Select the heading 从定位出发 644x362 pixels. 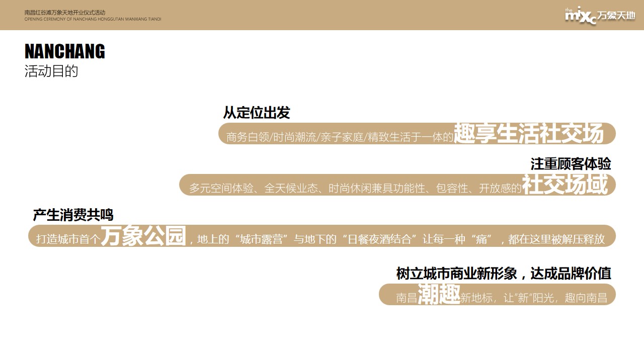pos(257,113)
